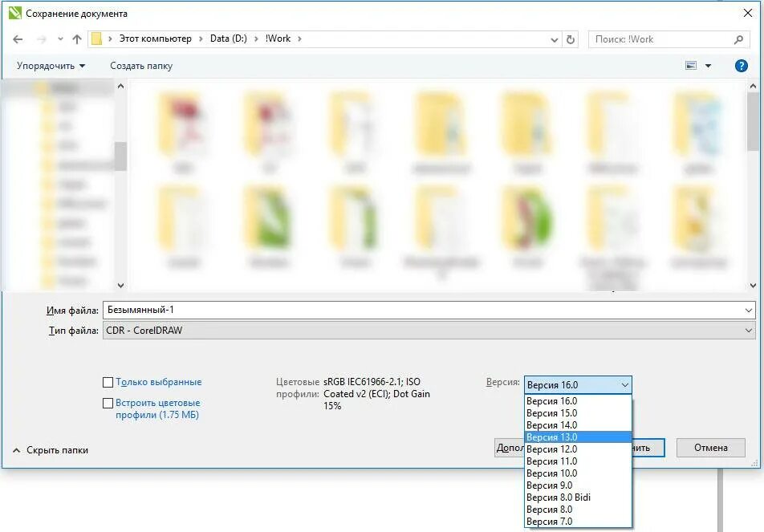Screen dimensions: 764x532
Task: Go up one folder level
Action: 77,39
